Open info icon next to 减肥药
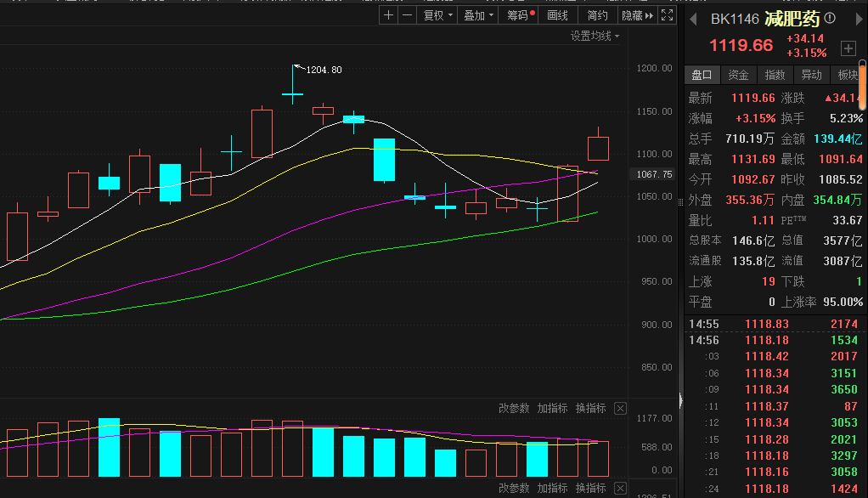The image size is (868, 498). 830,19
